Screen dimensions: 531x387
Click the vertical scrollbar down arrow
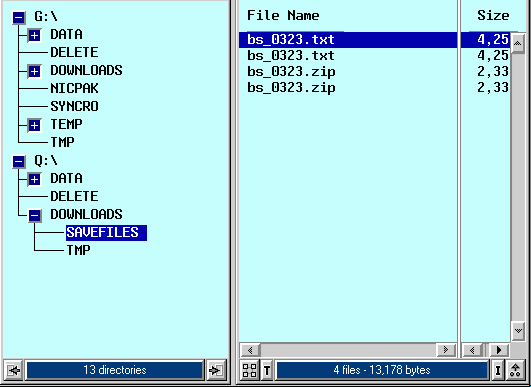[x=518, y=330]
